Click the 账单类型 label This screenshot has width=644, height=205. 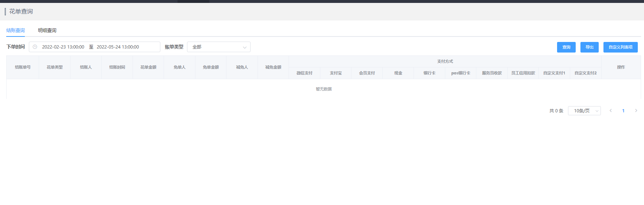click(174, 47)
